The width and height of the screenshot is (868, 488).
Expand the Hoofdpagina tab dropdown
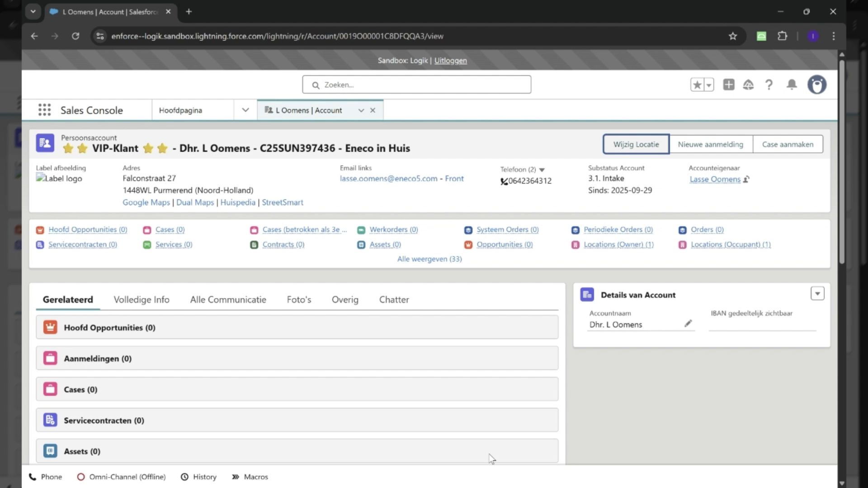[x=245, y=110]
